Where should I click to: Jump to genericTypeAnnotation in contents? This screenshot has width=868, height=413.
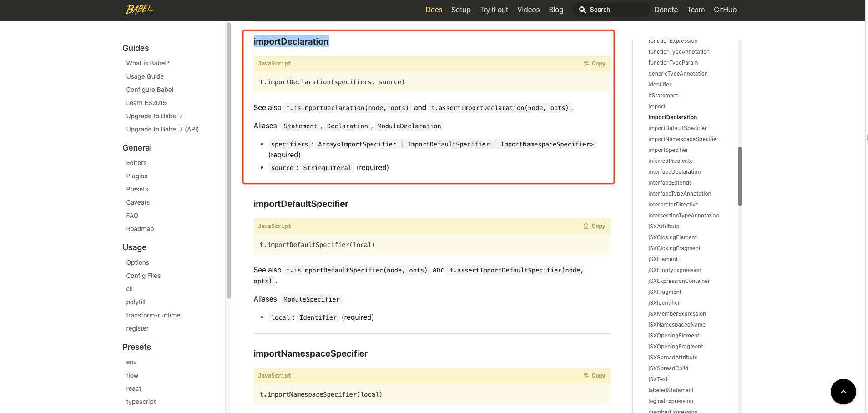point(678,74)
